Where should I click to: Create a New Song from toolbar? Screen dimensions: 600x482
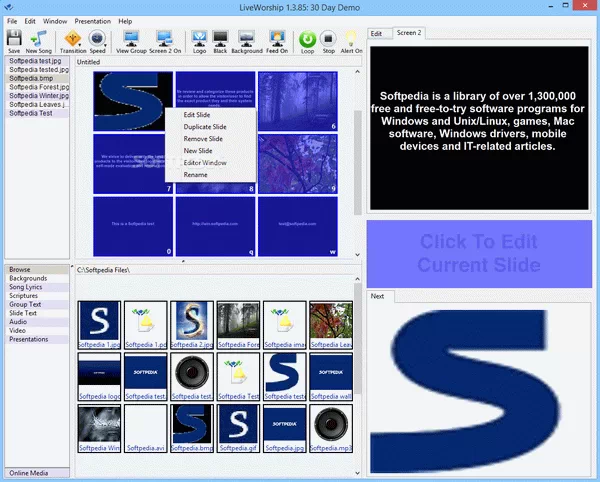(39, 39)
